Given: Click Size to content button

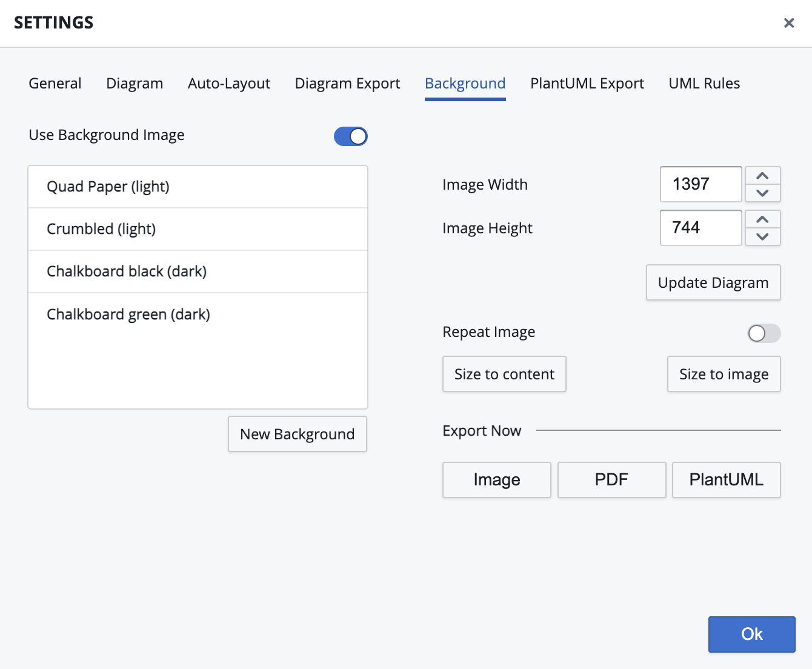Looking at the screenshot, I should click(504, 374).
